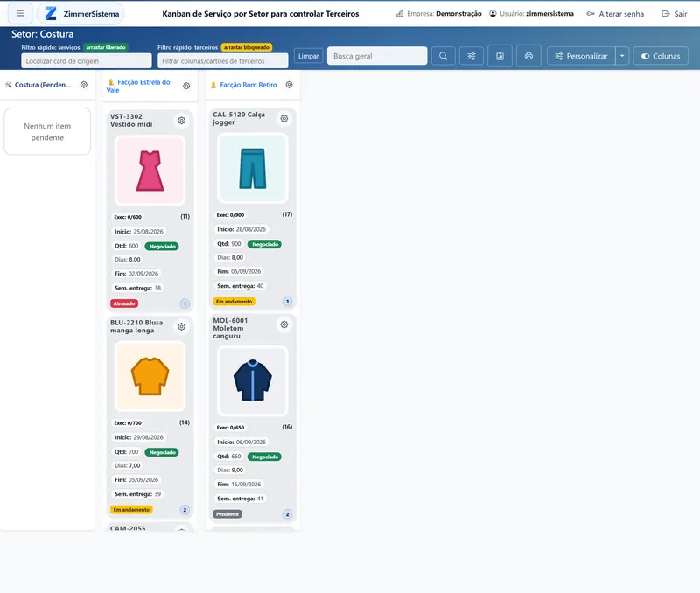700x593 pixels.
Task: Click the company building icon by Empresa
Action: tap(400, 14)
